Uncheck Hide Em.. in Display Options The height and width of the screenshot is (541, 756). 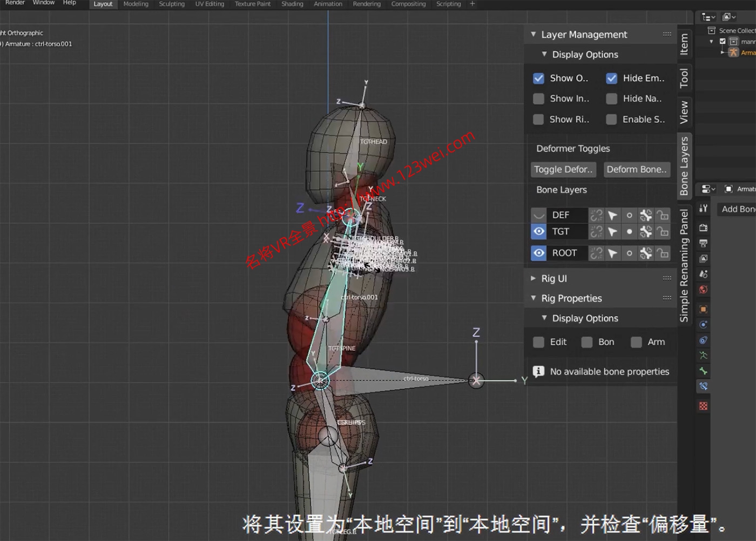click(x=611, y=78)
